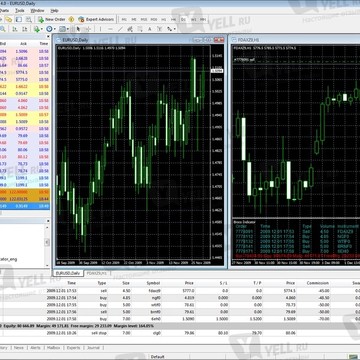Switch chart to H4 timeframe
This screenshot has width=360, height=360.
pos(173,19)
